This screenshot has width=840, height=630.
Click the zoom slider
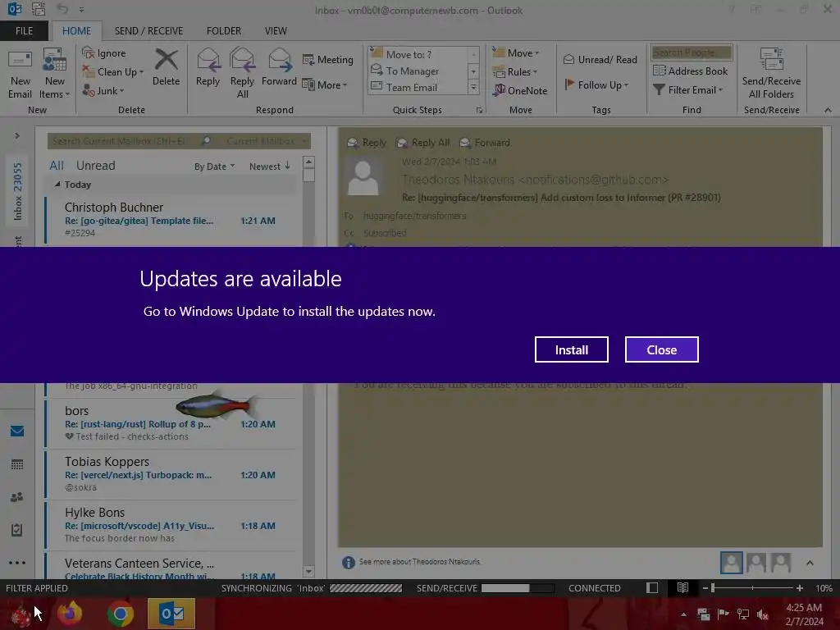(x=752, y=587)
